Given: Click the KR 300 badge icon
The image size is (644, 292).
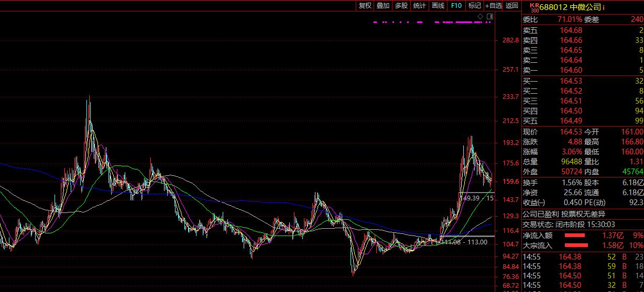Looking at the screenshot, I should [x=534, y=7].
